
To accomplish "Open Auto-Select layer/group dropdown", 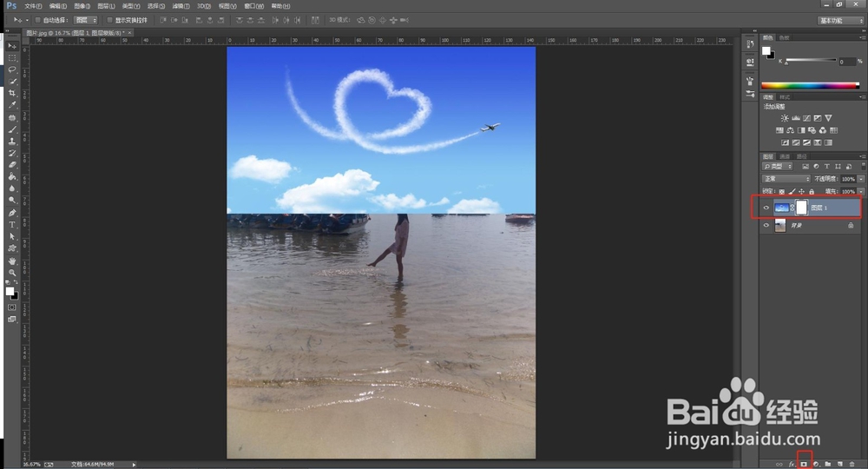I will pos(86,20).
